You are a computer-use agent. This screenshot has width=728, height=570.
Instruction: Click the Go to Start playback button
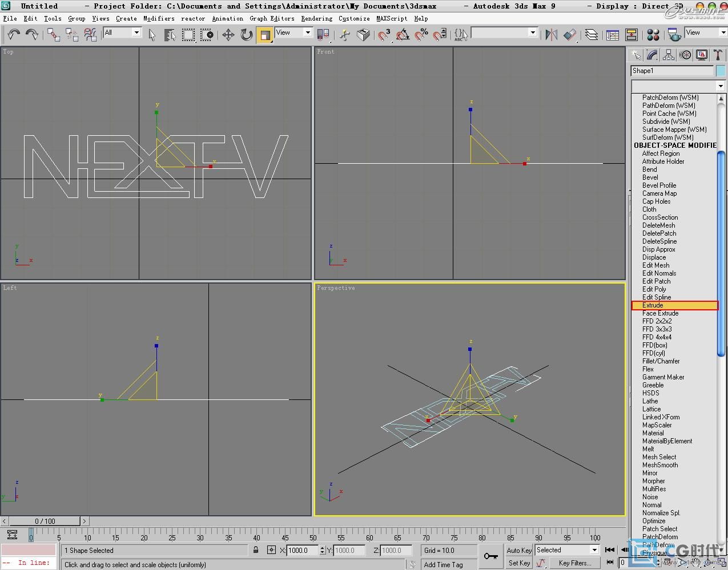click(610, 550)
